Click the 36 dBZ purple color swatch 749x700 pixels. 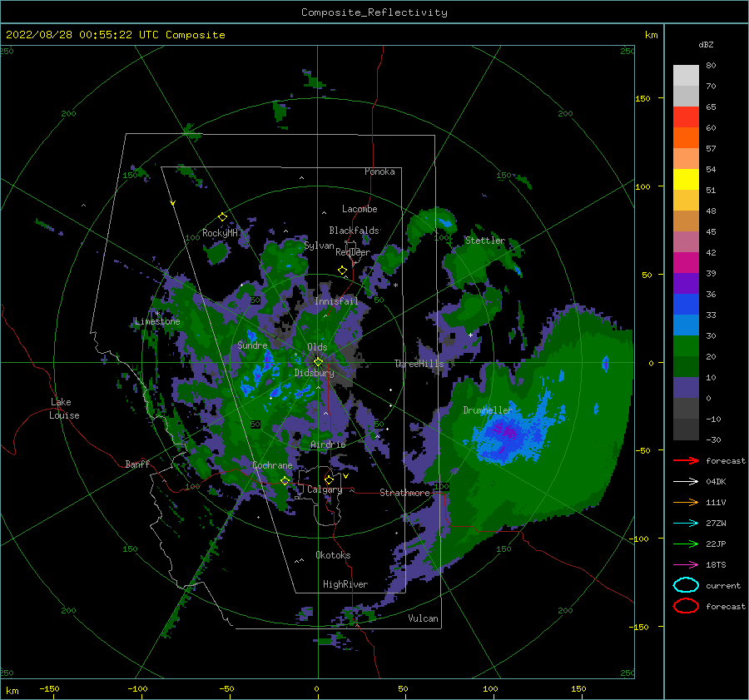click(x=686, y=284)
